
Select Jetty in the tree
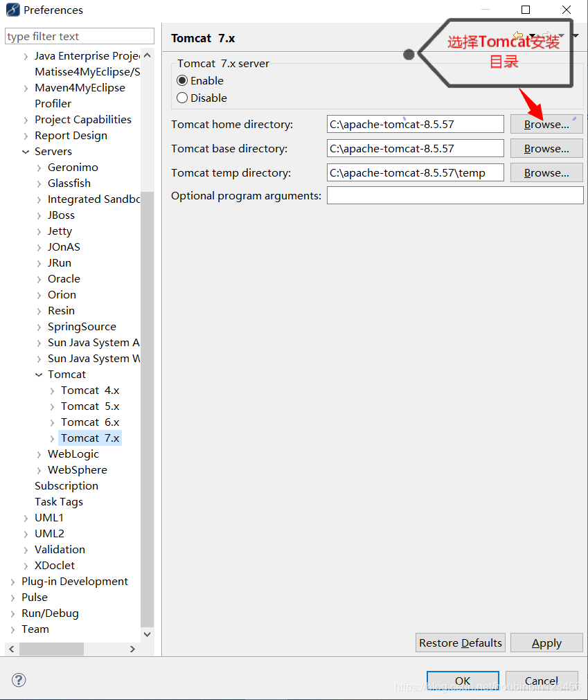coord(60,231)
